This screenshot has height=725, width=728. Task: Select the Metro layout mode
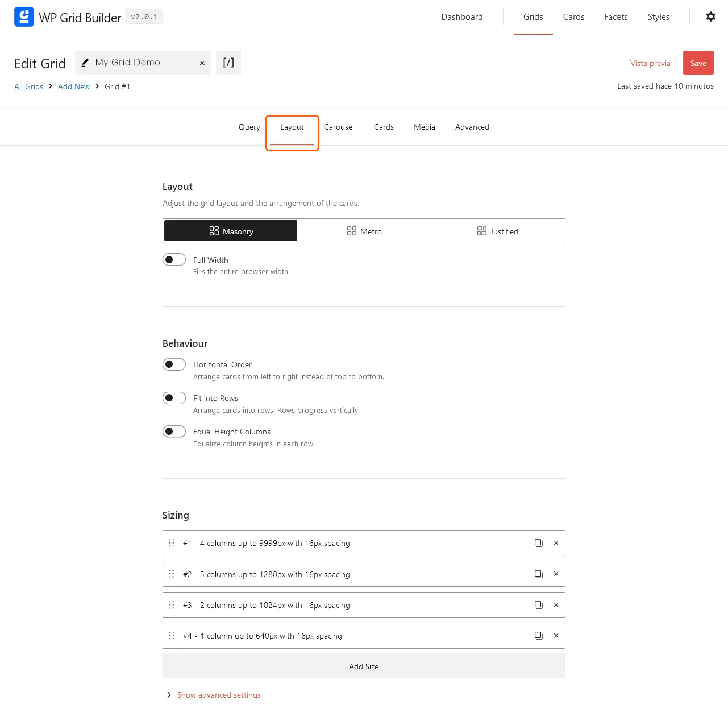coord(364,231)
